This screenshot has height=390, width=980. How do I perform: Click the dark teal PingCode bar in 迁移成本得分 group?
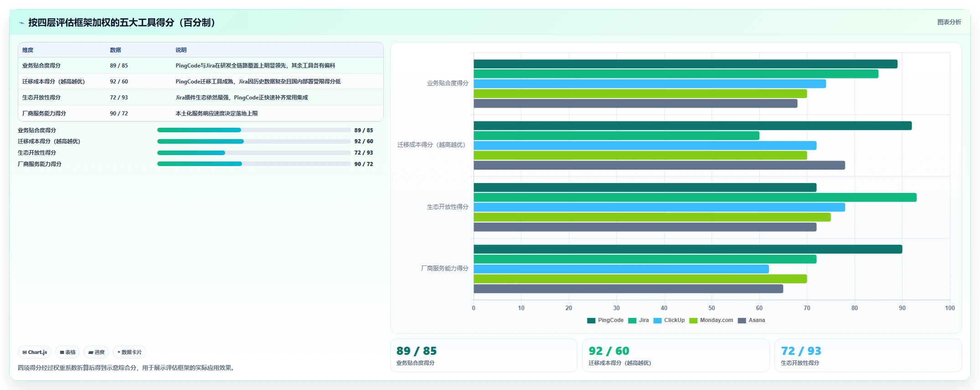[x=693, y=126]
